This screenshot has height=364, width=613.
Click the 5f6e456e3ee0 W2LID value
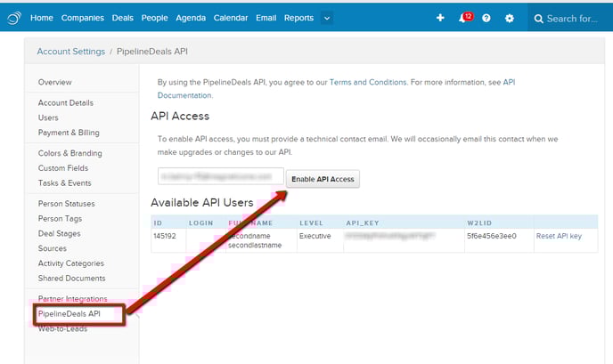click(492, 236)
